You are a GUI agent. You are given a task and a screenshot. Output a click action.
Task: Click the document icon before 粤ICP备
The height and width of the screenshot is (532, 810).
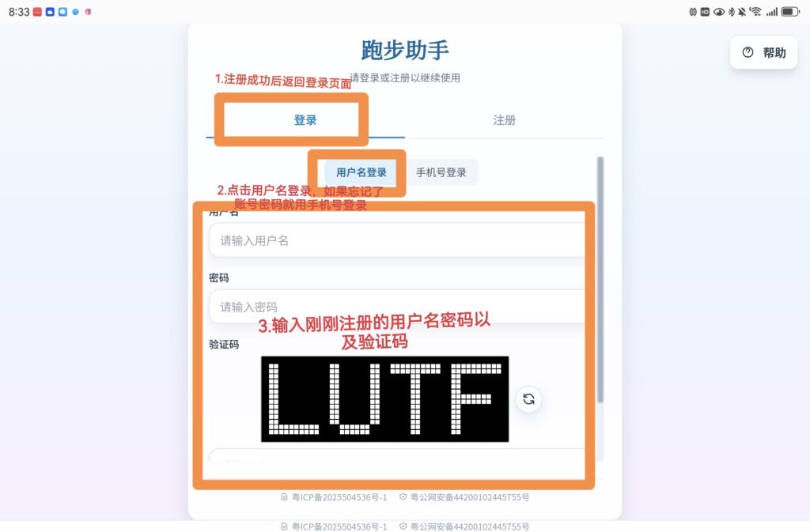tap(284, 497)
